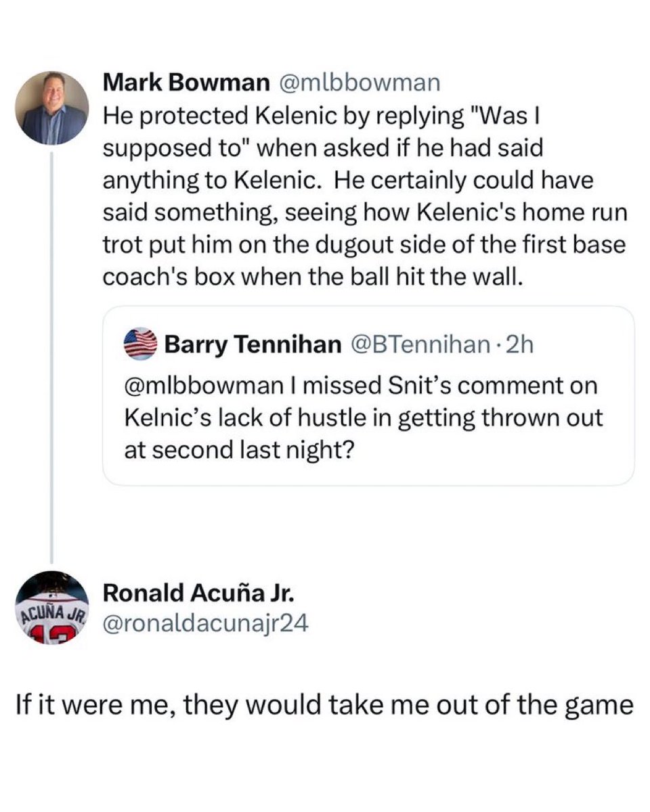Click the 2h timestamp on quoted tweet

coord(520,345)
